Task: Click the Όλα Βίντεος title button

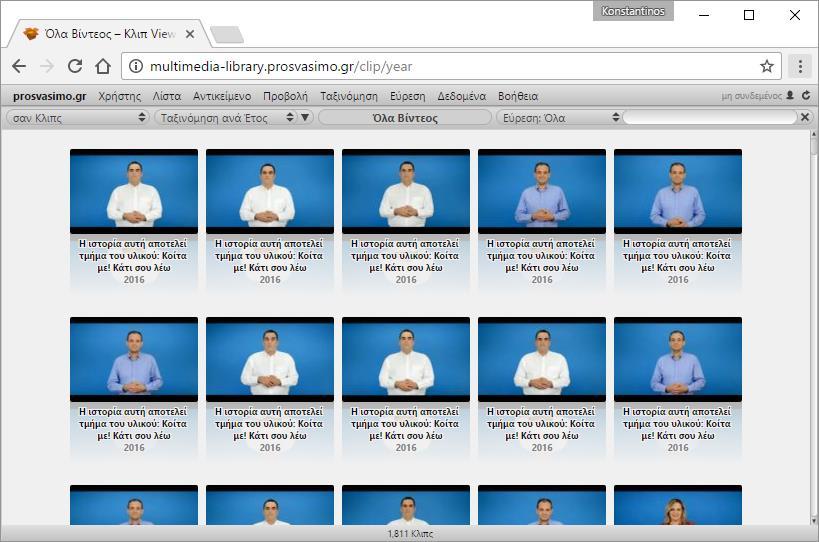Action: 405,117
